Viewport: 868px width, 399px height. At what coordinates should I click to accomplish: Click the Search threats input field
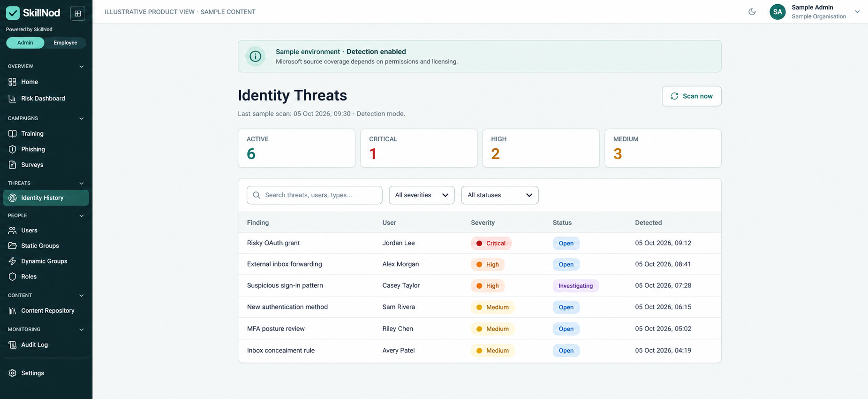(x=315, y=195)
